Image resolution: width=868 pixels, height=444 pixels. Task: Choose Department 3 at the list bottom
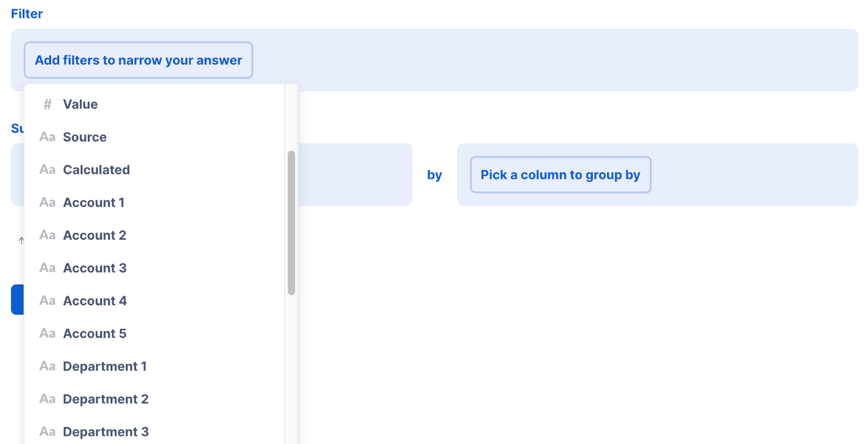coord(106,431)
